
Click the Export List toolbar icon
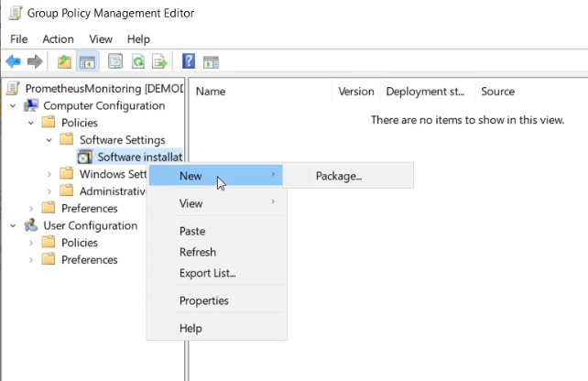(159, 62)
